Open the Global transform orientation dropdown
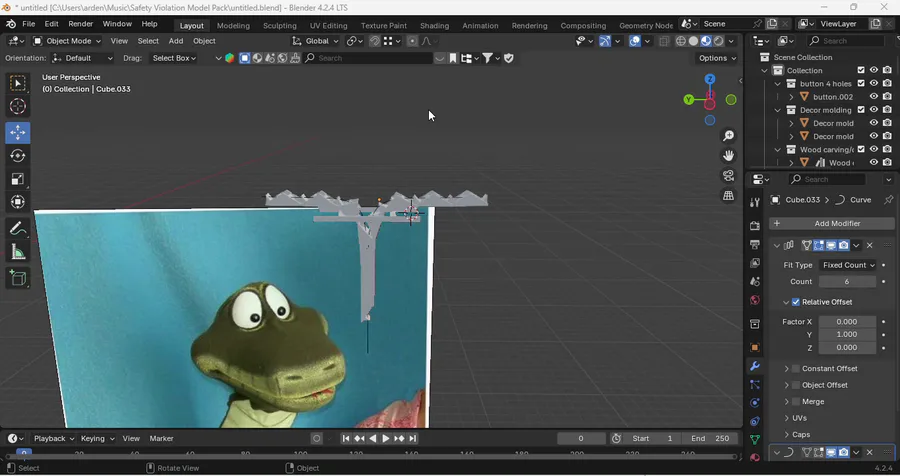This screenshot has height=476, width=900. pyautogui.click(x=316, y=41)
